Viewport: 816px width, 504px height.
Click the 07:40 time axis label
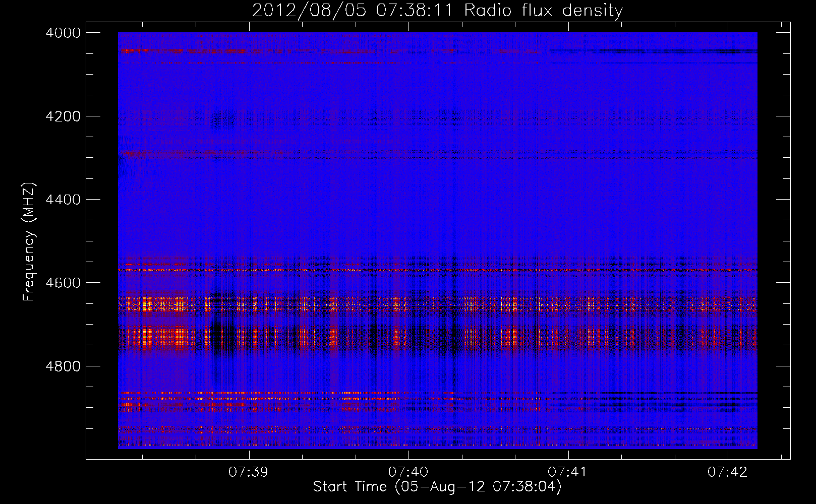click(408, 472)
